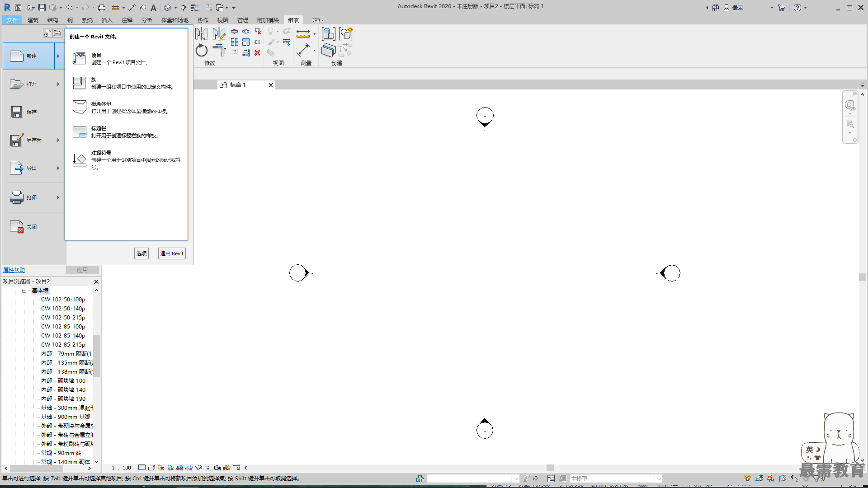868x488 pixels.
Task: Open the 管理 ribbon tab
Action: tap(243, 20)
